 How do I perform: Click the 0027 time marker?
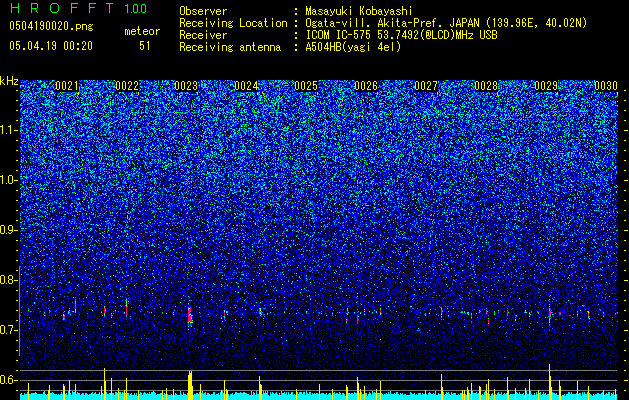point(426,86)
